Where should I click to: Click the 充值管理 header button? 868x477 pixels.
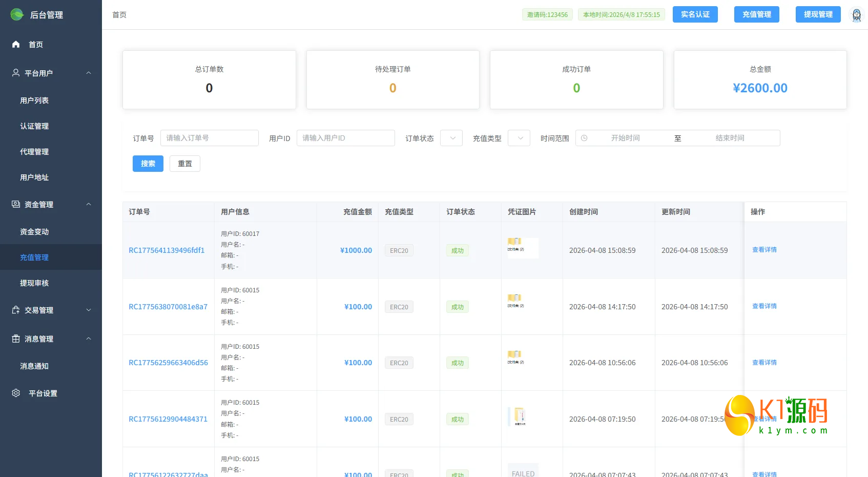click(x=757, y=14)
